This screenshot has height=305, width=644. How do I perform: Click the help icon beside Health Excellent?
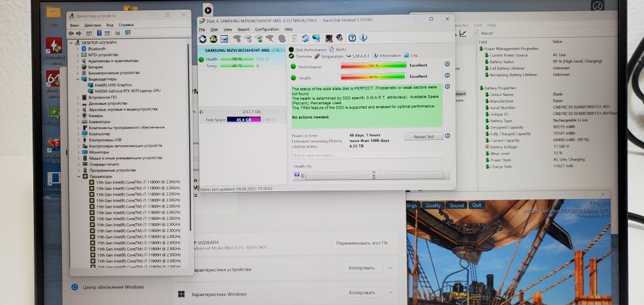[447, 75]
